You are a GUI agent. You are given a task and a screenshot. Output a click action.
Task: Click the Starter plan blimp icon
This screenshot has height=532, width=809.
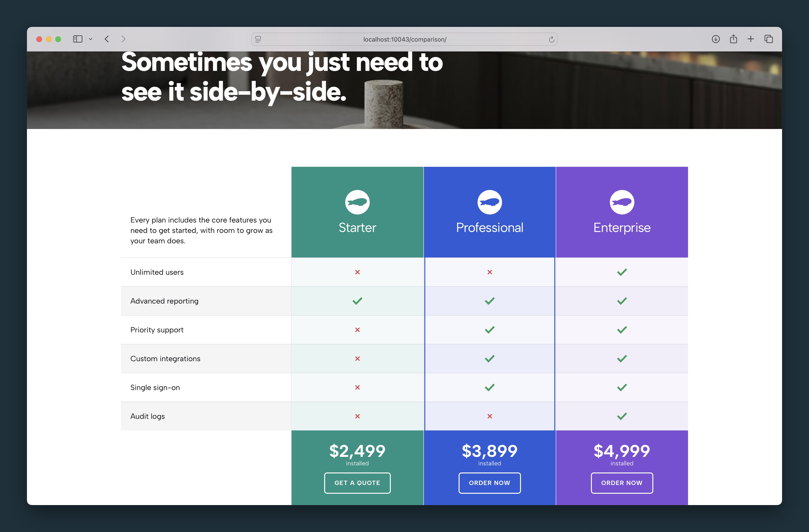coord(357,202)
